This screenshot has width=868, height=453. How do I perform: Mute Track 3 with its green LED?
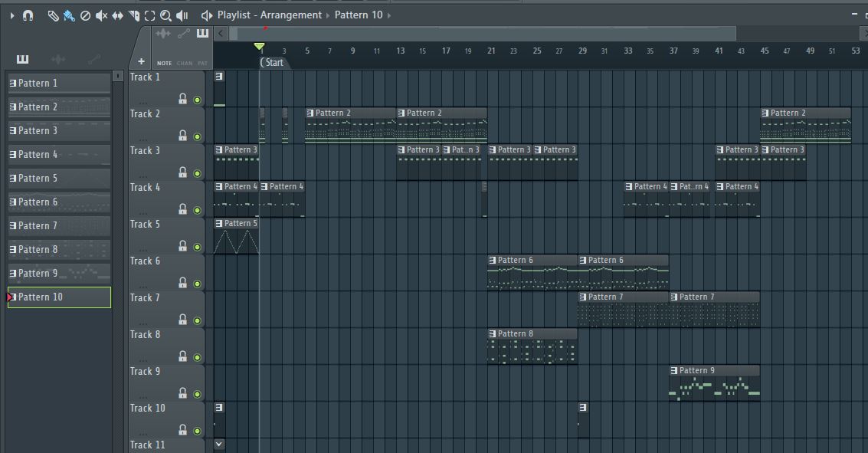click(197, 174)
